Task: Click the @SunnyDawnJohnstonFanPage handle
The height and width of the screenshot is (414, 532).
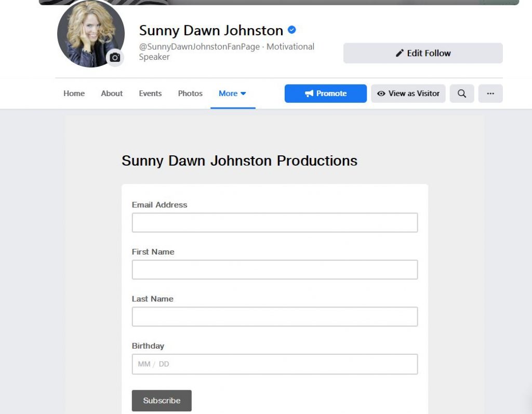Action: [199, 47]
